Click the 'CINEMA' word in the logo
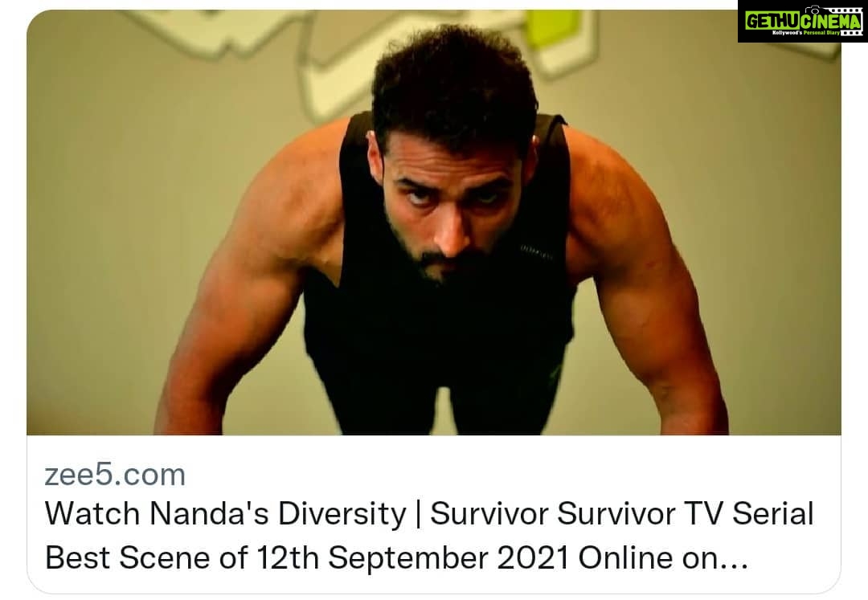 [831, 21]
